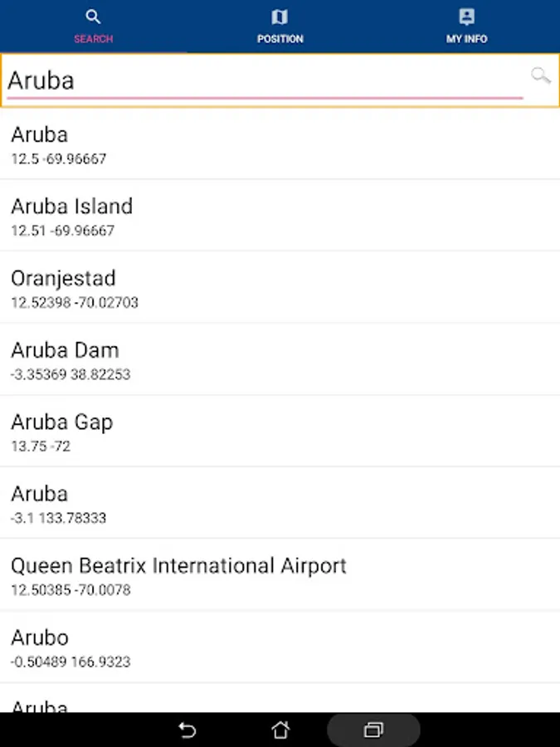Screen dimensions: 560x747
Task: Tap the person icon on My Info tab
Action: tap(466, 17)
